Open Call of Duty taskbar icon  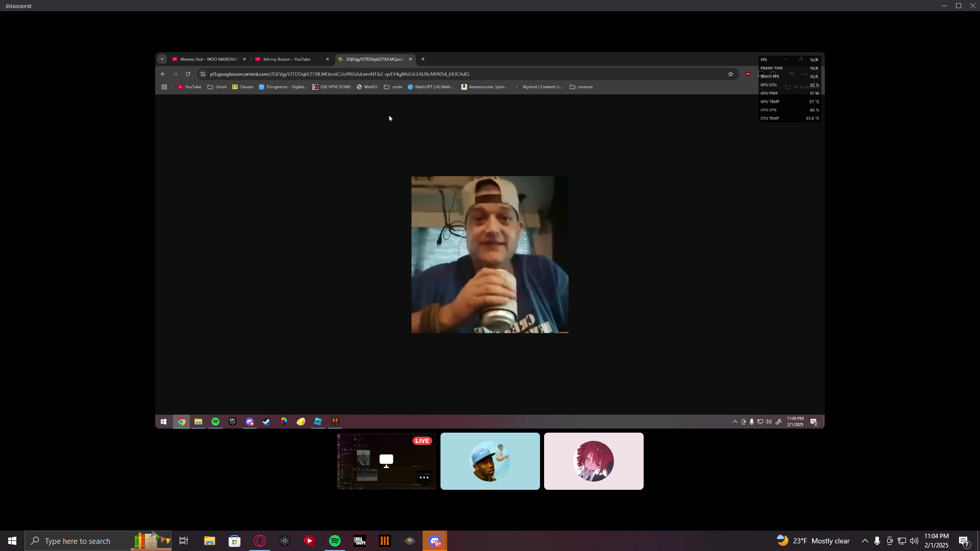(360, 541)
